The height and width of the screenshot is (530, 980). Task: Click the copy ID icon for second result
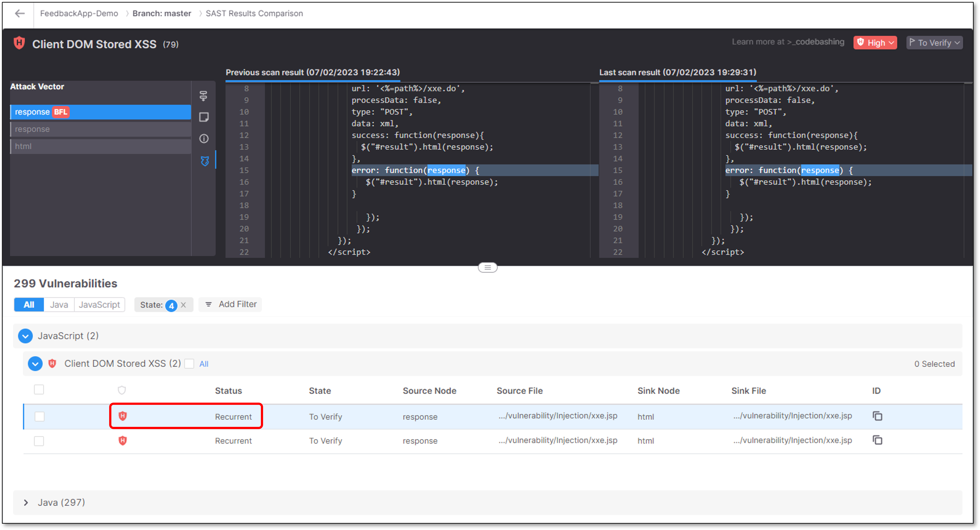(x=877, y=440)
